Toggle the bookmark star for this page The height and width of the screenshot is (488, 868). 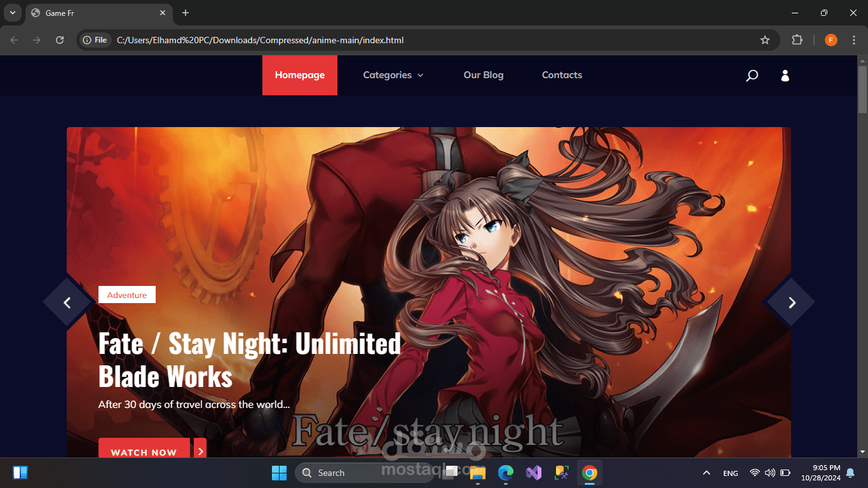pos(764,39)
